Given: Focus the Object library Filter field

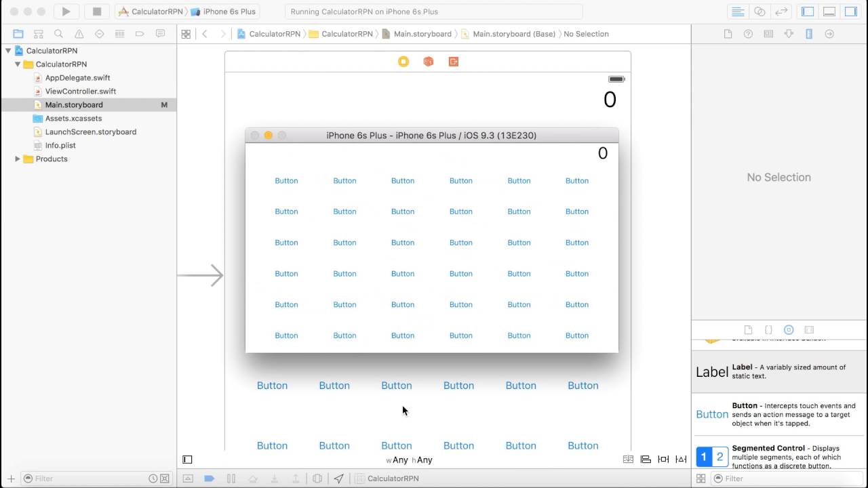Looking at the screenshot, I should [x=787, y=479].
